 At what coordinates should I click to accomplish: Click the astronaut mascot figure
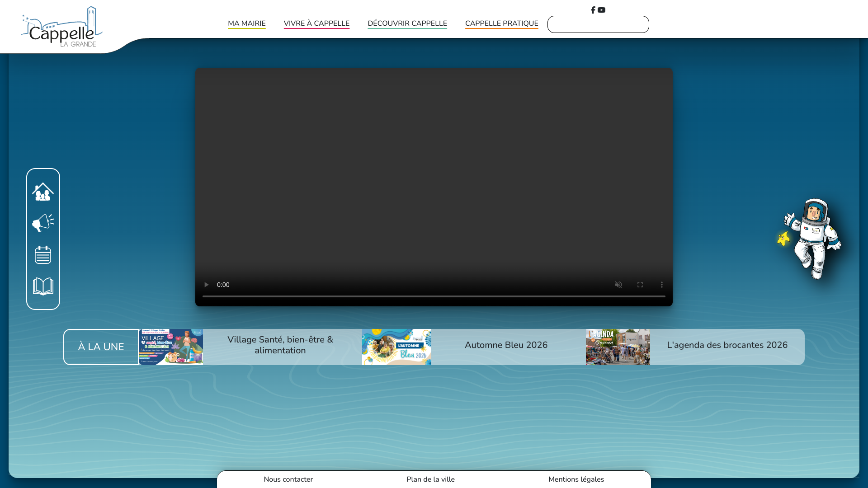(810, 239)
